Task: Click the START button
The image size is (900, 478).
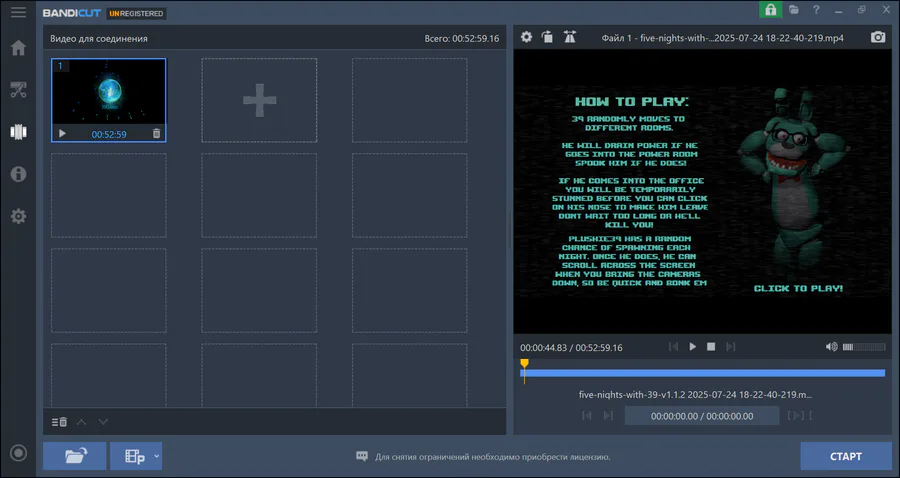Action: pos(845,456)
